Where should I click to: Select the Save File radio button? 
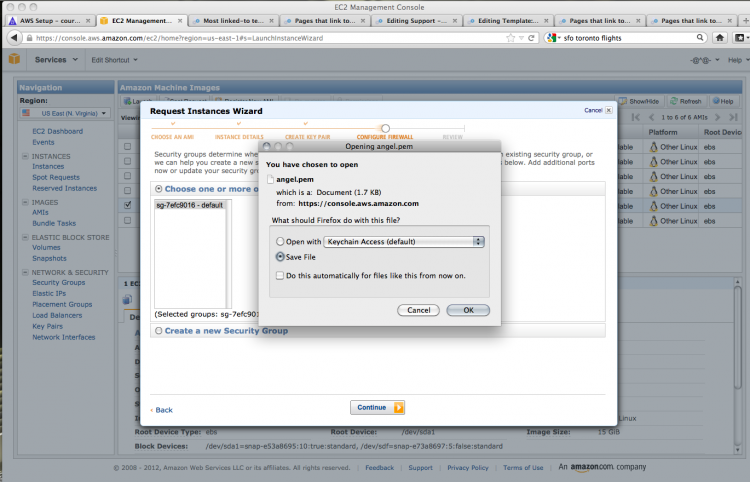coord(280,257)
